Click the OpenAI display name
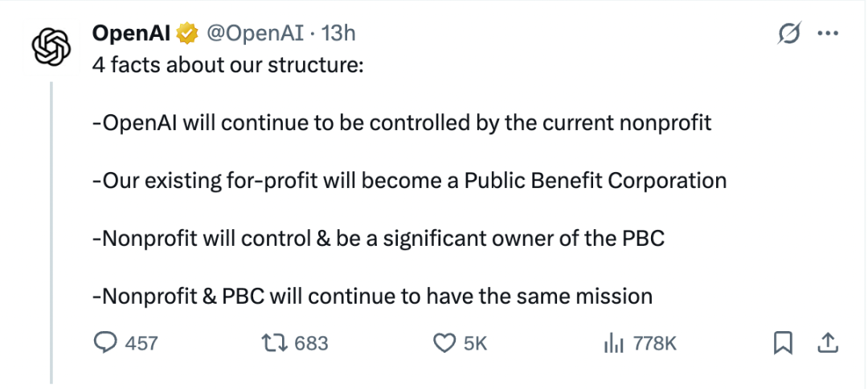The height and width of the screenshot is (389, 868). coord(132,34)
